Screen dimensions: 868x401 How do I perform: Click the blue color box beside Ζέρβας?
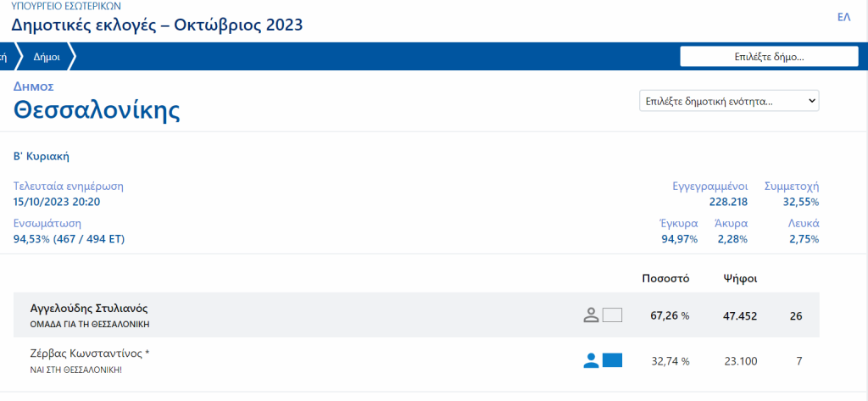click(x=612, y=360)
